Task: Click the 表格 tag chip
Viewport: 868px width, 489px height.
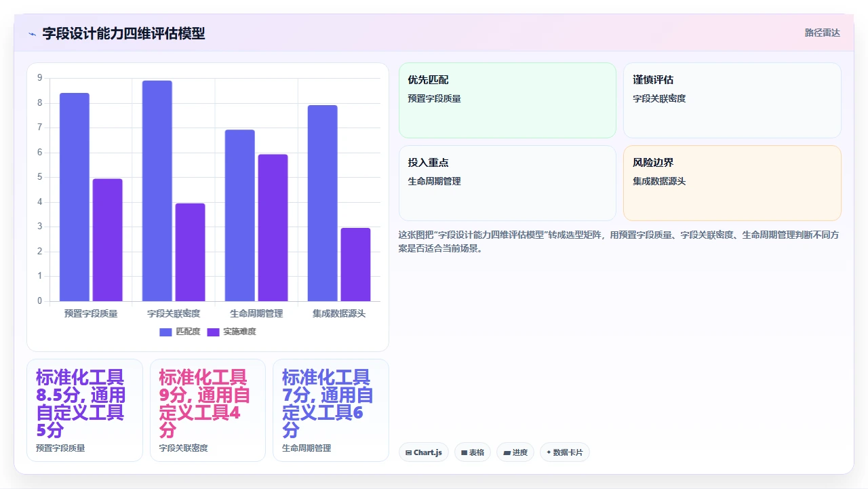Action: click(473, 452)
